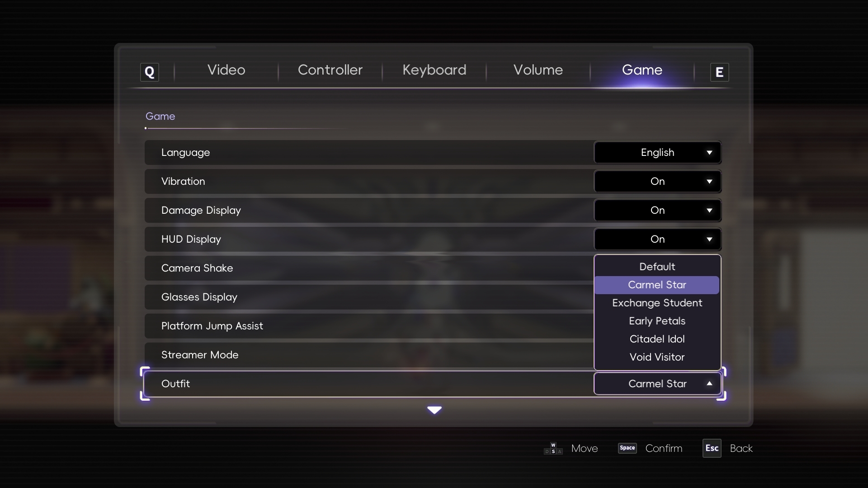868x488 pixels.
Task: Collapse Outfit dropdown using its up arrow
Action: [x=709, y=383]
